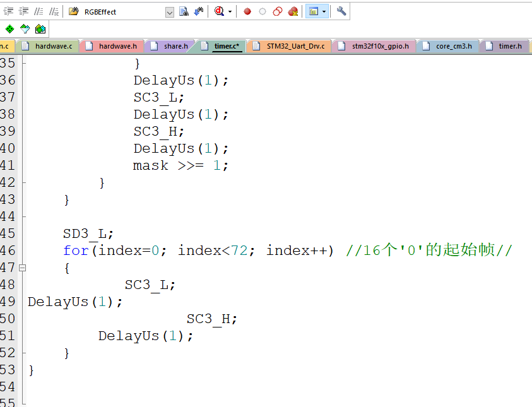Click the disable all breakpoints icon
532x407 pixels.
(x=278, y=11)
